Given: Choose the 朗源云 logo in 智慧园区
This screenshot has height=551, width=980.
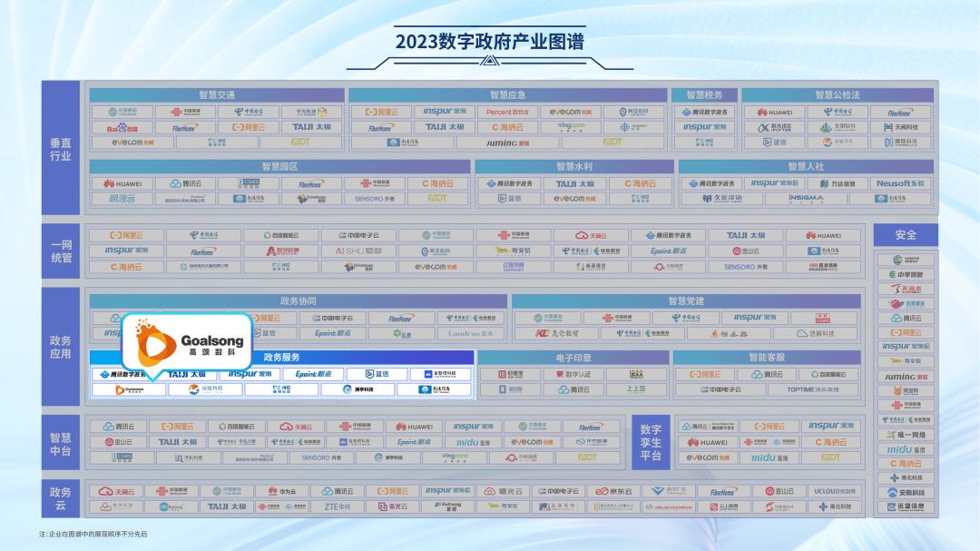Looking at the screenshot, I should coord(122,199).
